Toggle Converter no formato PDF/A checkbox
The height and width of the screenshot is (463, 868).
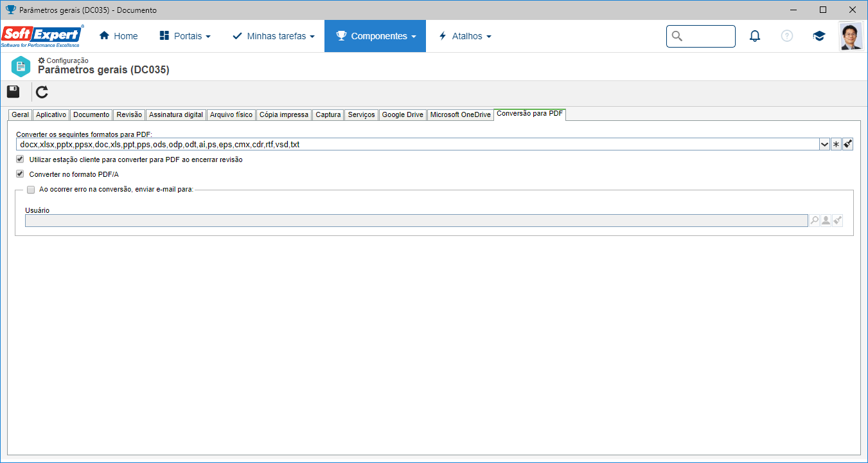pos(20,174)
